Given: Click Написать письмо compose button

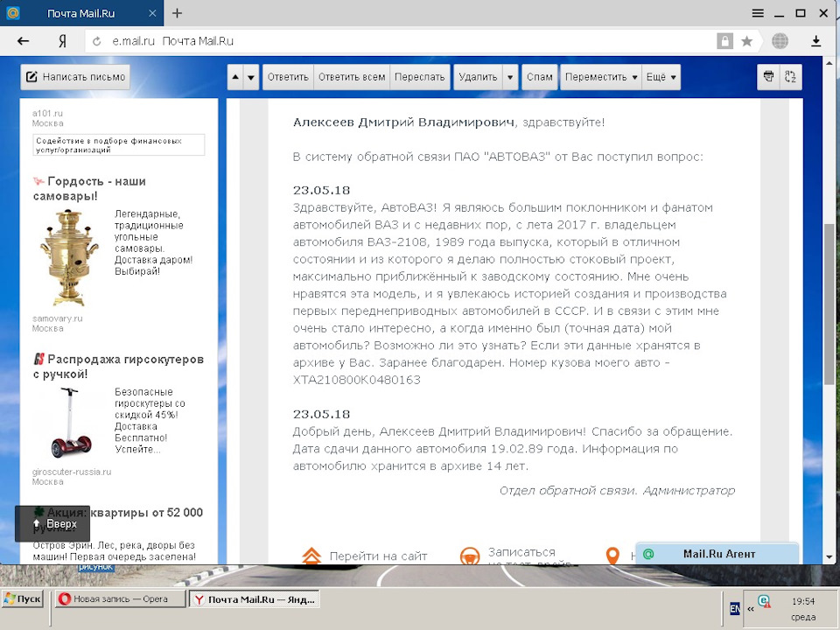Looking at the screenshot, I should point(75,77).
